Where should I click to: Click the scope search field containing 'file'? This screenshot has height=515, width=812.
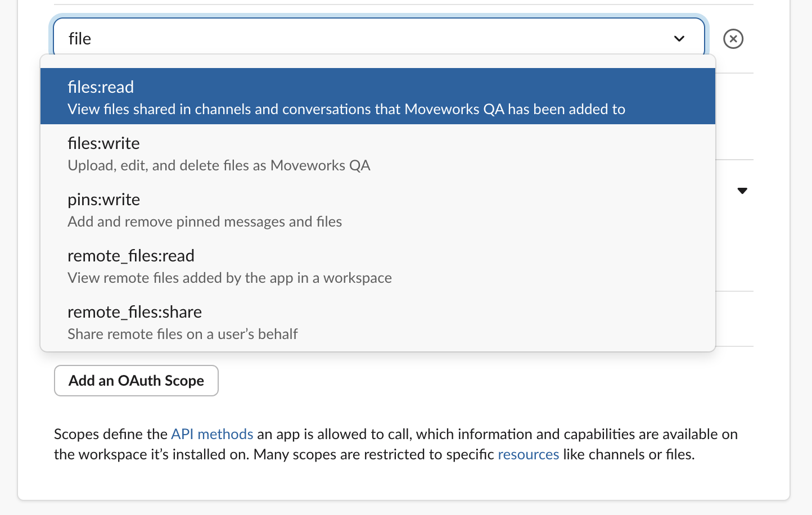(x=379, y=38)
